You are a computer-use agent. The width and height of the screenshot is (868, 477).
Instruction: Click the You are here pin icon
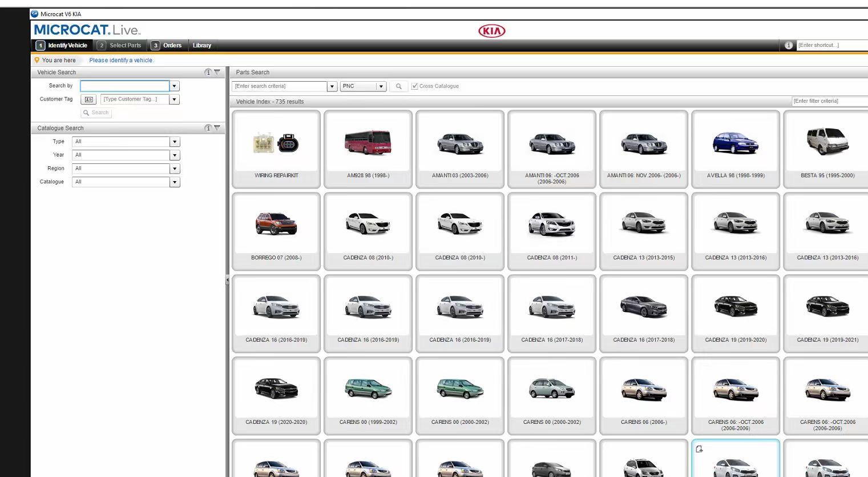(37, 60)
